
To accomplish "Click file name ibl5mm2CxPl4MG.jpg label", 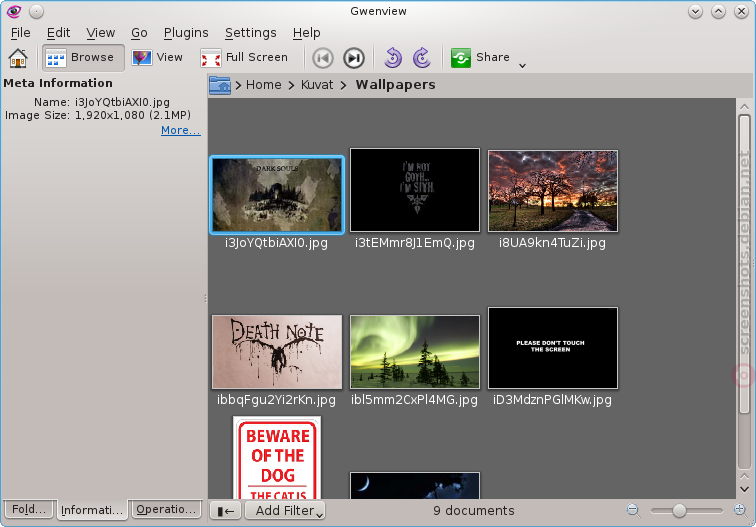I will pos(414,400).
